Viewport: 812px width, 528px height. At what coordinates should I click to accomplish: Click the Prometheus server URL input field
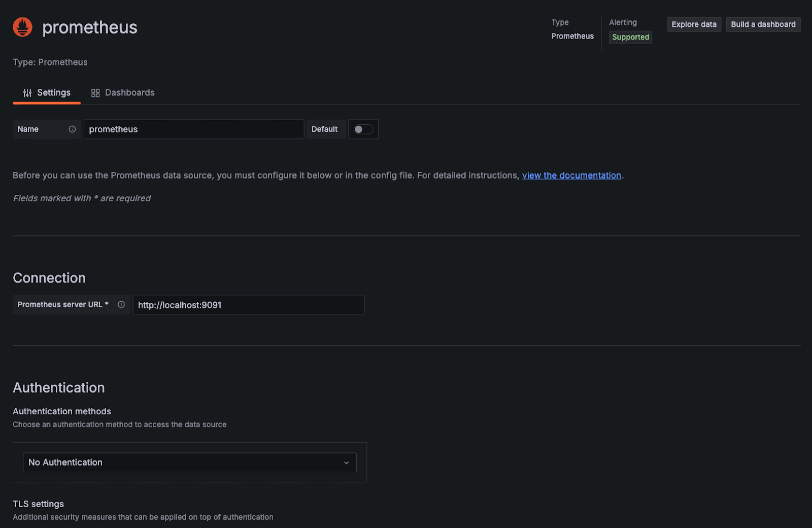tap(248, 305)
